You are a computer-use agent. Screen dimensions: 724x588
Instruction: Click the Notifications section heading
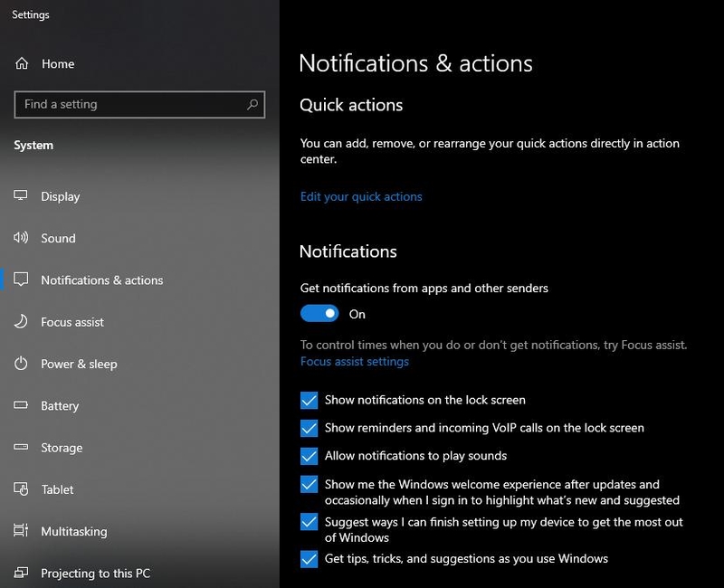(x=348, y=251)
